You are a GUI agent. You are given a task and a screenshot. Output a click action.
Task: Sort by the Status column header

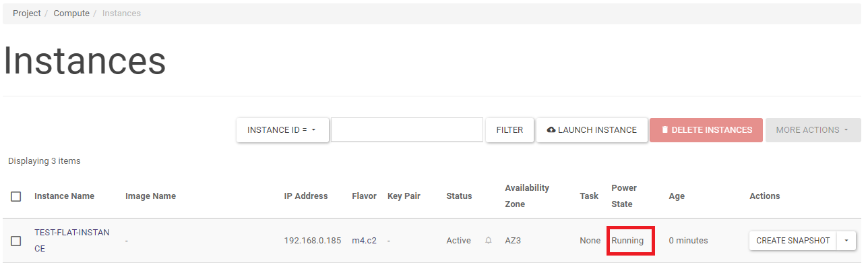(459, 196)
